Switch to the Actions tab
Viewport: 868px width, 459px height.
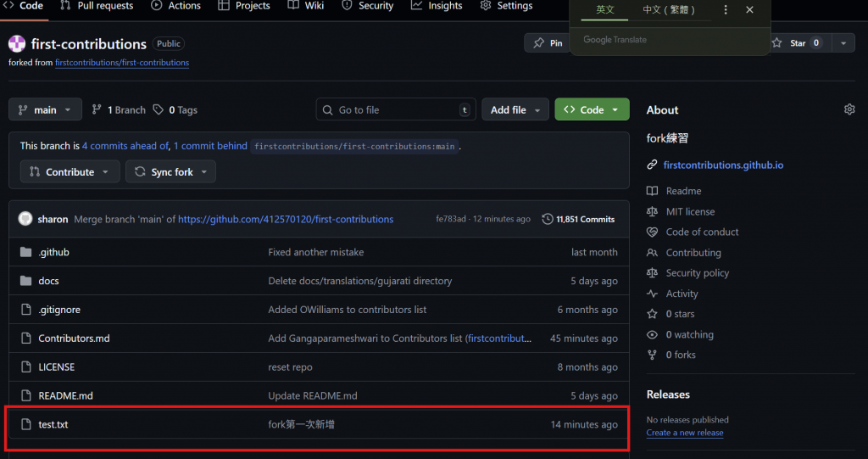coord(176,6)
